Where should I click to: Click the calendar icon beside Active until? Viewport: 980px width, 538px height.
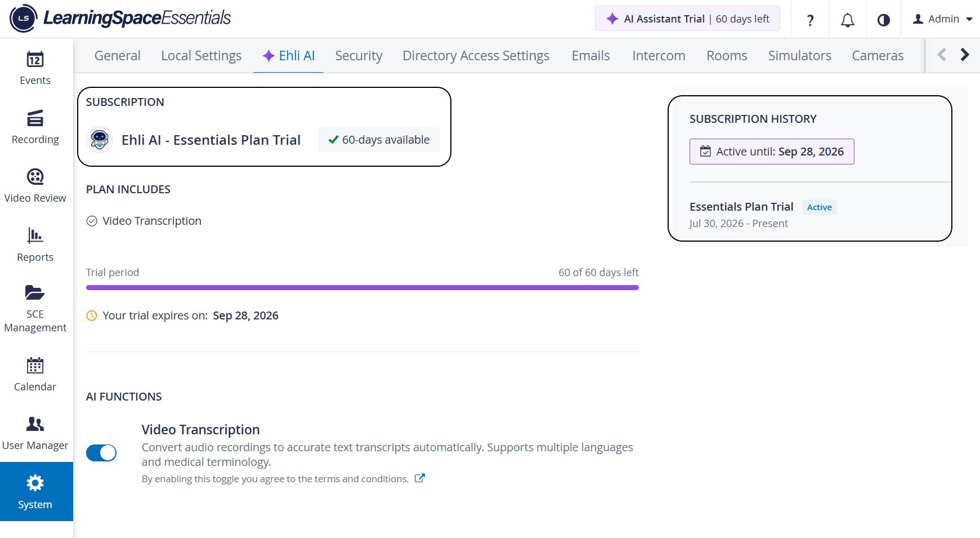click(x=705, y=151)
